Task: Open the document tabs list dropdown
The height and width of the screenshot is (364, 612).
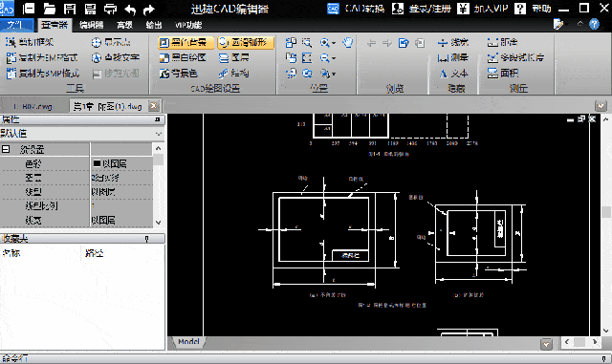Action: 601,106
